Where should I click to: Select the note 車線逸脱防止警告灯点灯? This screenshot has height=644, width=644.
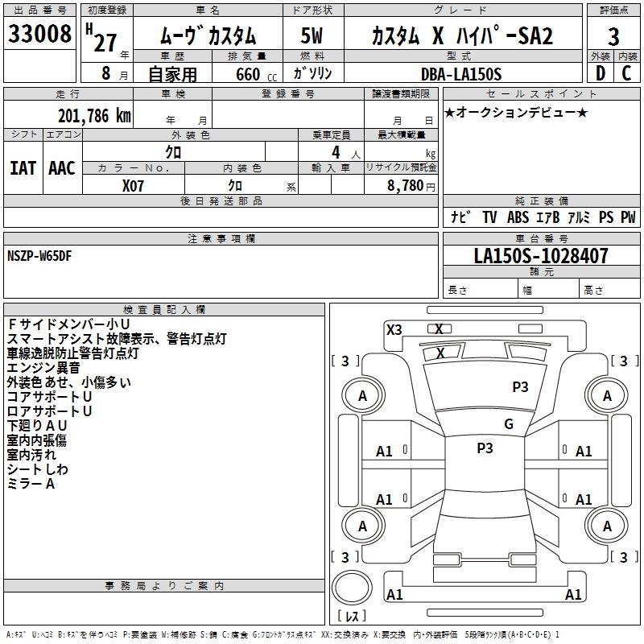(x=72, y=353)
